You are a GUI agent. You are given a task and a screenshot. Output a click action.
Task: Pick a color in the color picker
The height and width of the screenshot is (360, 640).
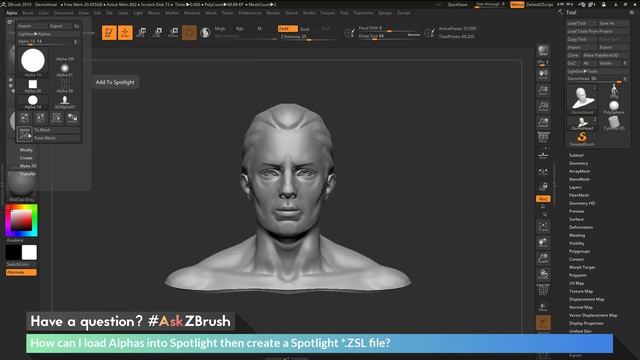[21, 220]
